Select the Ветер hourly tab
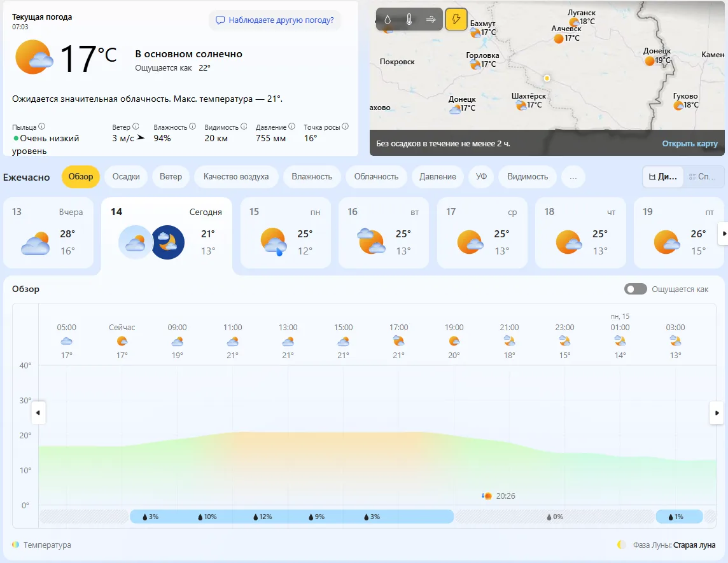Viewport: 728px width, 563px height. click(x=171, y=177)
